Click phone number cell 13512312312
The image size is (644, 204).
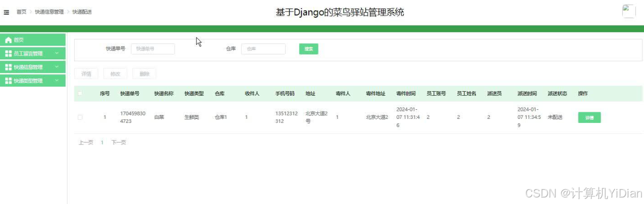point(287,117)
